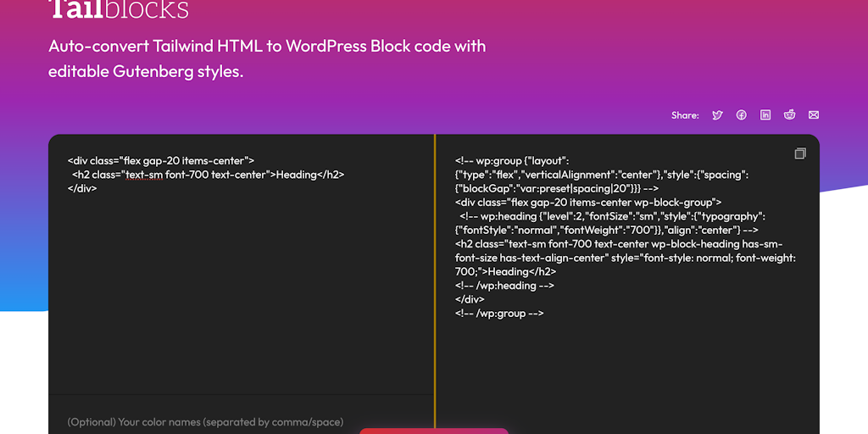Click the 'blockGap' spacing output line
This screenshot has height=434, width=868.
556,189
